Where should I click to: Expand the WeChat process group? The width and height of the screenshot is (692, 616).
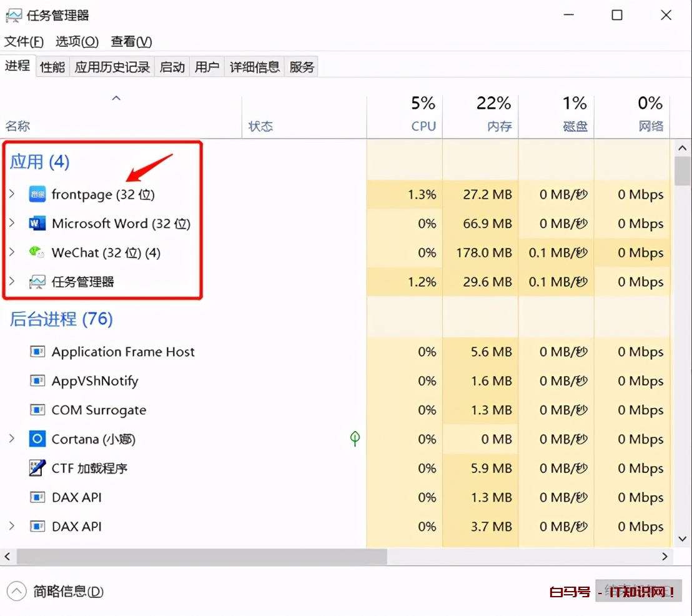pos(12,252)
